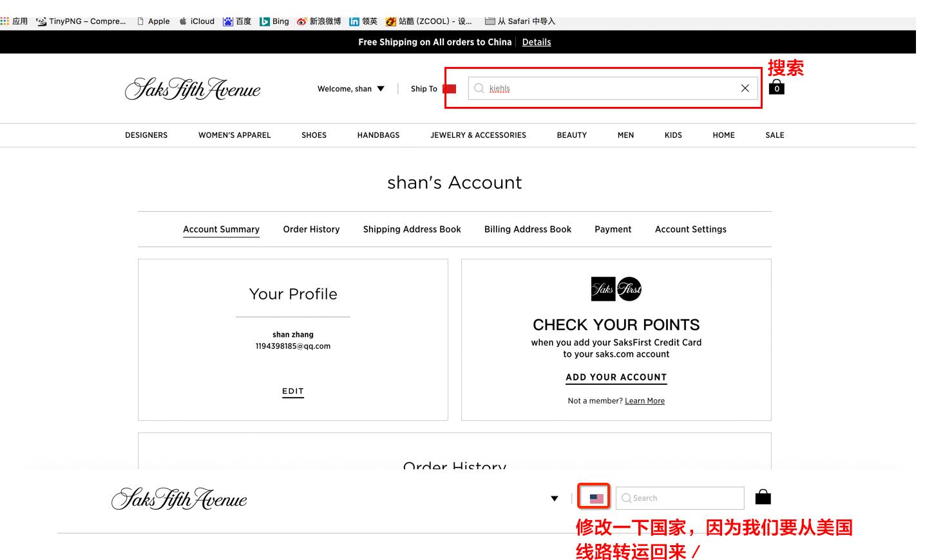The width and height of the screenshot is (934, 560).
Task: Click the Your Profile heading
Action: (293, 294)
